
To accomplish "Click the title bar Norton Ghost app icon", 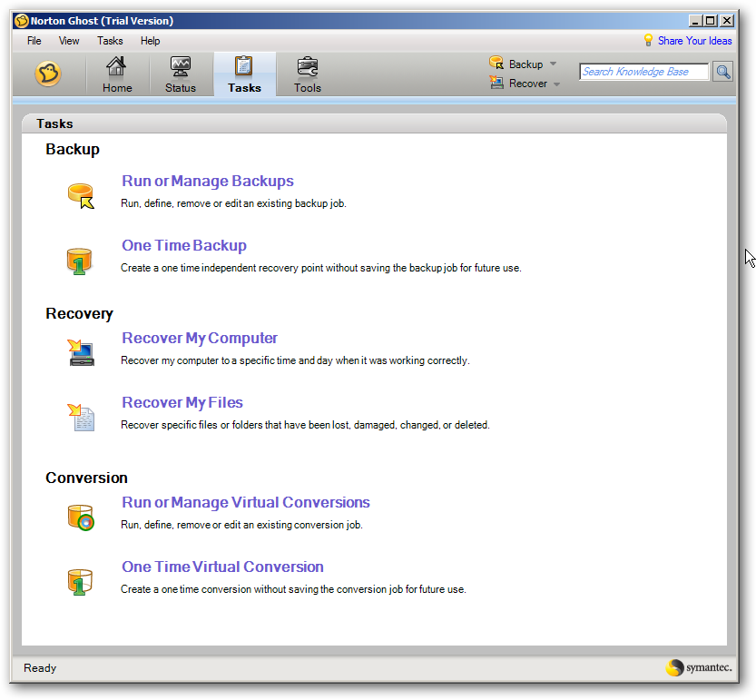I will point(21,21).
